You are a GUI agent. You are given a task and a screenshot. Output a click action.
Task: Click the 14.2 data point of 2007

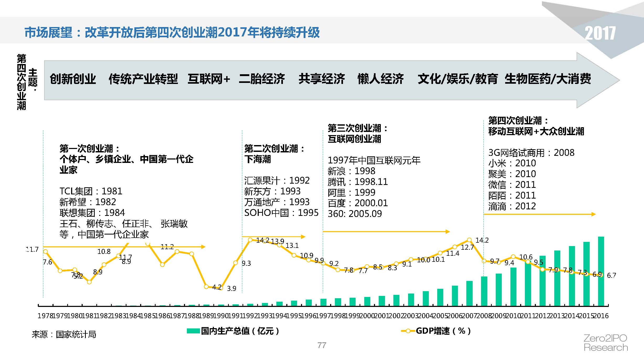(x=469, y=240)
